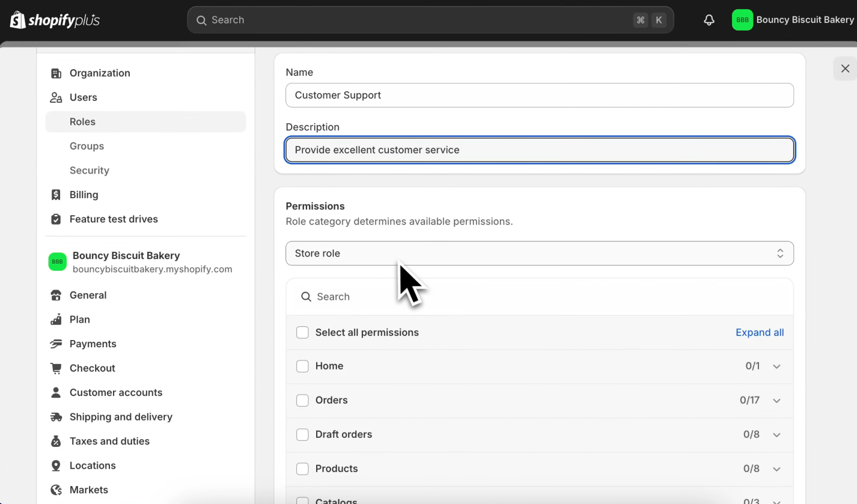Expand the Home permissions chevron
Viewport: 857px width, 504px height.
click(776, 366)
